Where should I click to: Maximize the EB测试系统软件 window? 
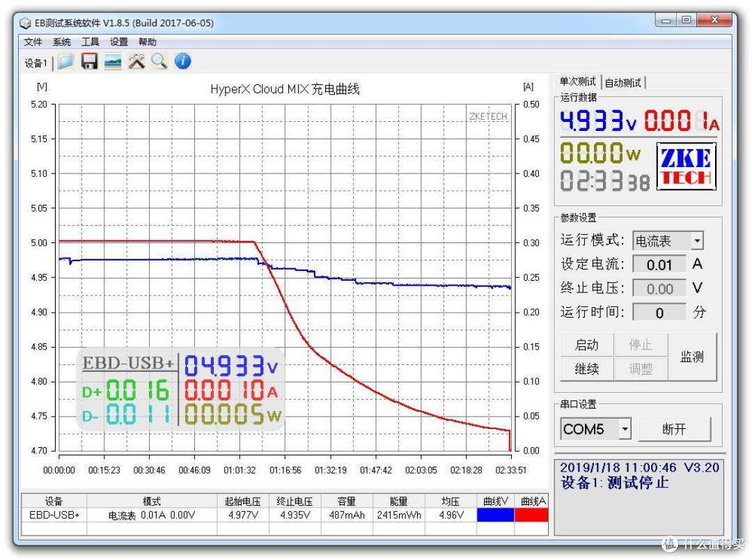[x=687, y=20]
